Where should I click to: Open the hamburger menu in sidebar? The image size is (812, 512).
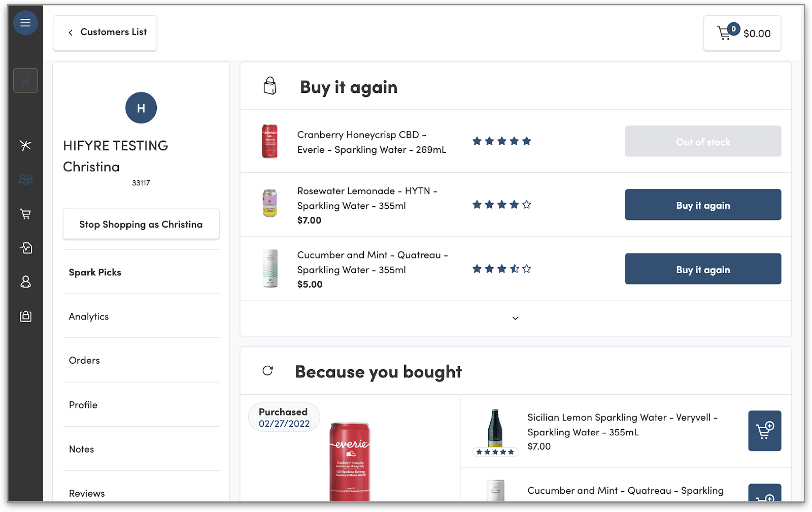point(25,23)
